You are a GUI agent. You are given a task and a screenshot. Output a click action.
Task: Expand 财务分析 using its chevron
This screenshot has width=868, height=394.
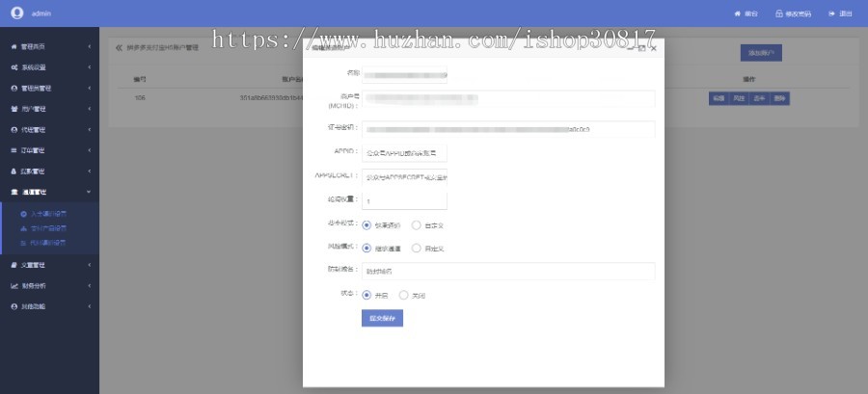click(89, 286)
